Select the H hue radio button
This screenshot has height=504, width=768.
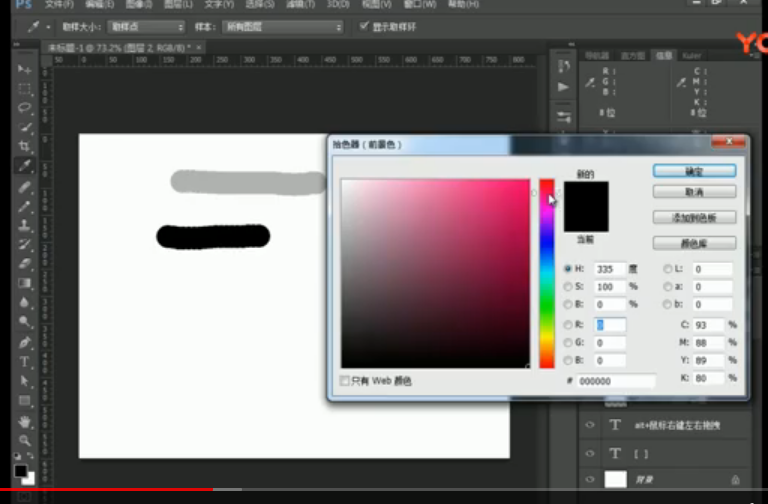click(568, 268)
